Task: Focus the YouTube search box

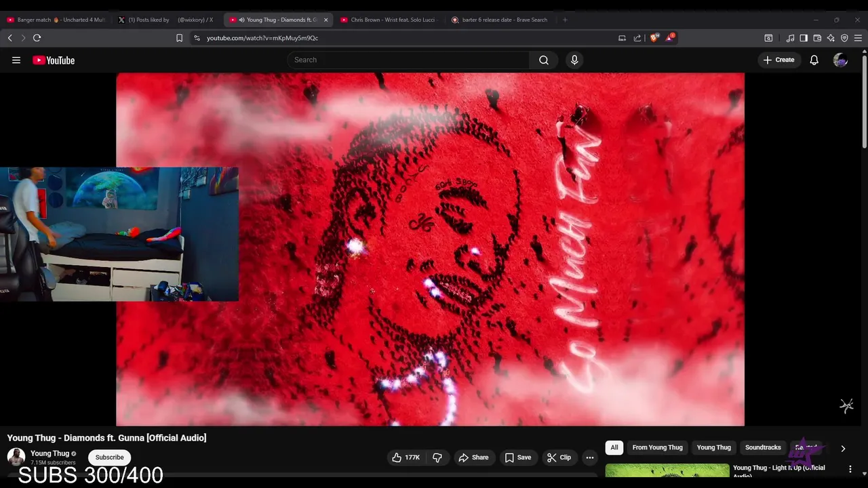Action: pyautogui.click(x=409, y=60)
